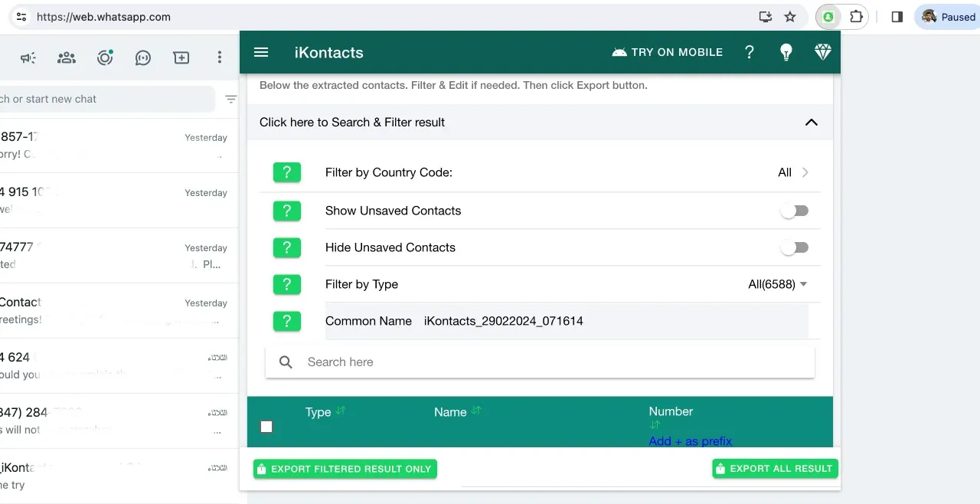
Task: Open Filter by Type All(6588) dropdown
Action: point(778,284)
